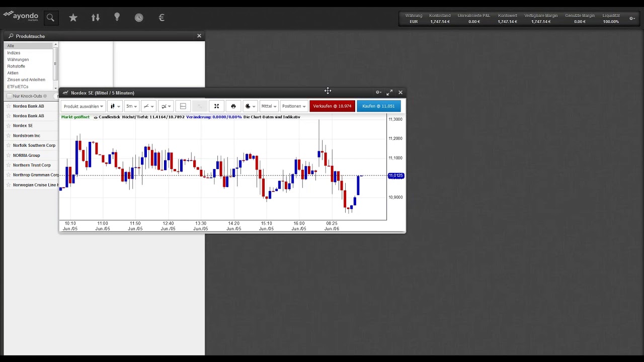
Task: Click category list scroll-up arrow
Action: click(55, 45)
